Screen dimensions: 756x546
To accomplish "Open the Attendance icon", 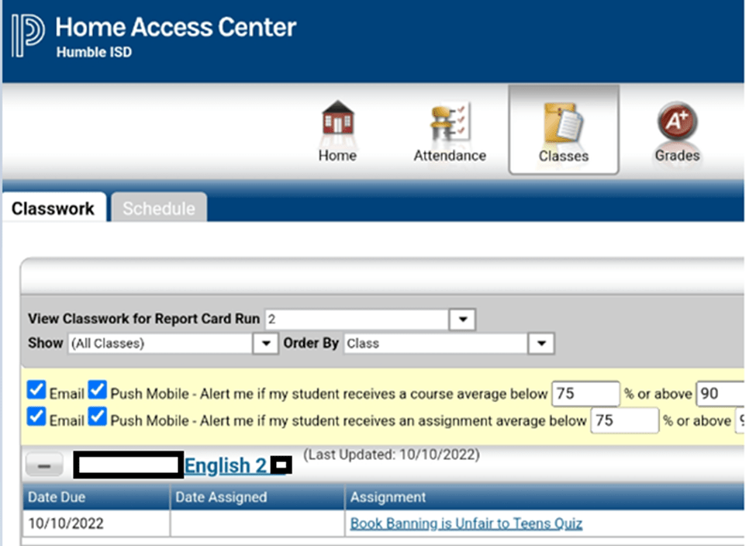I will coord(450,123).
